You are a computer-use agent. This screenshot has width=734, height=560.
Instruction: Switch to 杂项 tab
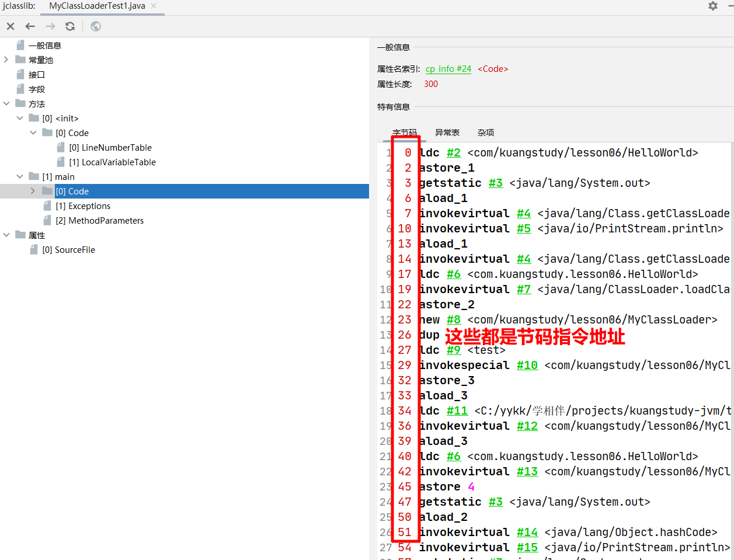[x=486, y=133]
